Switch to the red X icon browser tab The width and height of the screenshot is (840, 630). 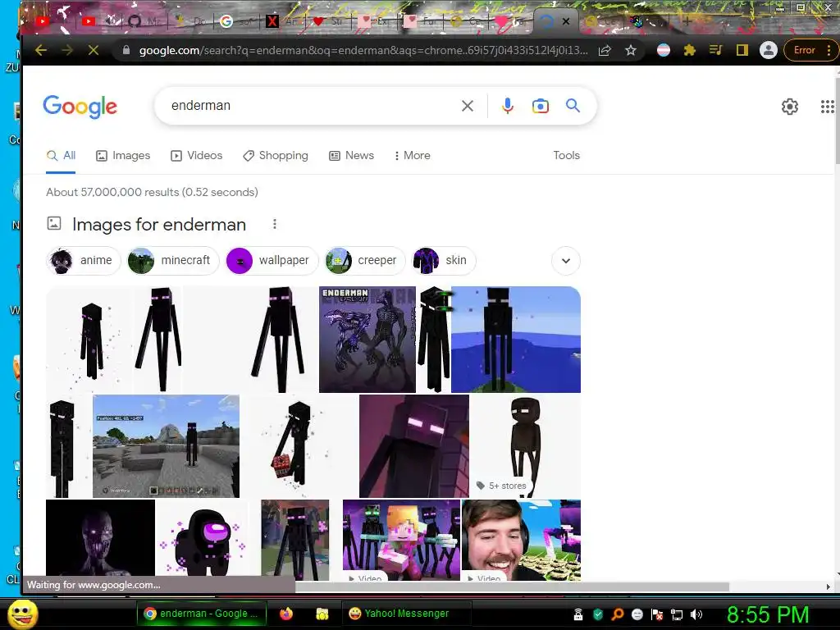(x=272, y=21)
